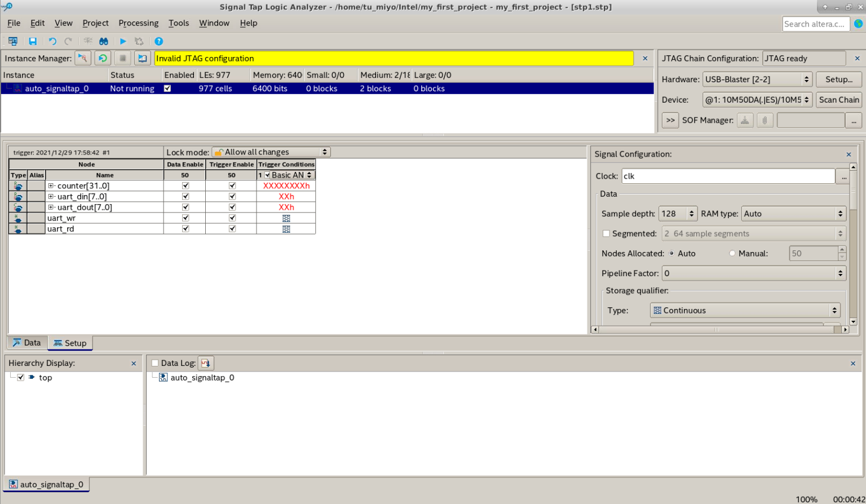Switch to the Data tab
Screen dimensions: 866x504
(27, 343)
